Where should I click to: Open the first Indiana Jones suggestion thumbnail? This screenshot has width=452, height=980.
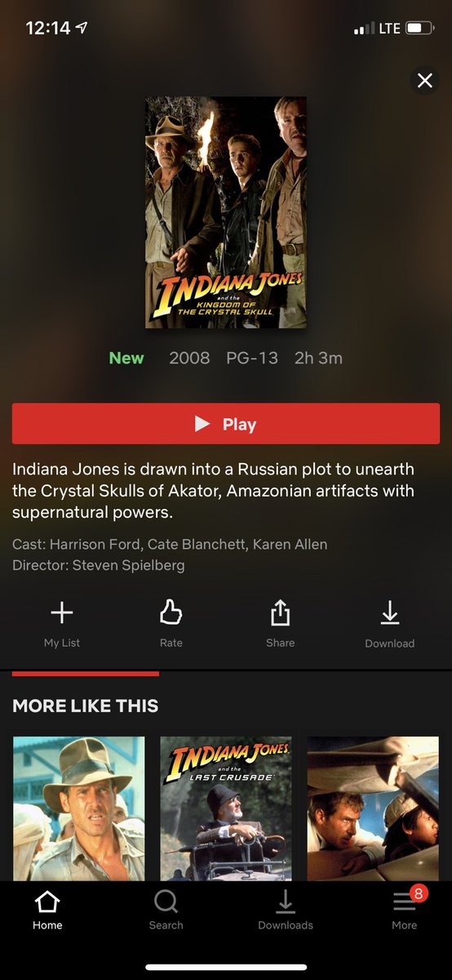(x=78, y=808)
